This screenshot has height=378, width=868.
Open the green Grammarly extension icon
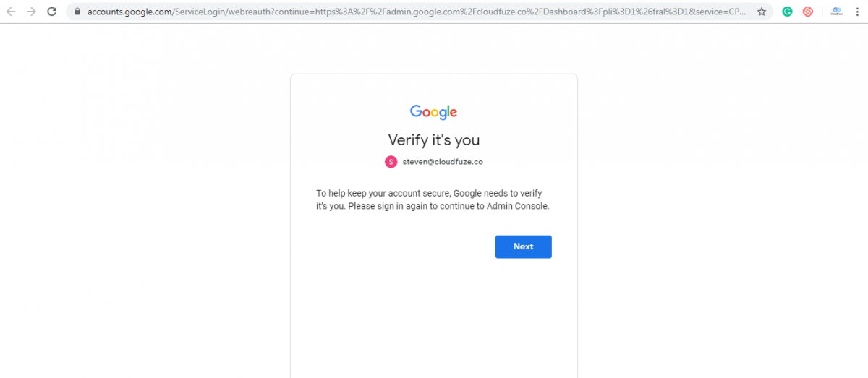[x=787, y=12]
